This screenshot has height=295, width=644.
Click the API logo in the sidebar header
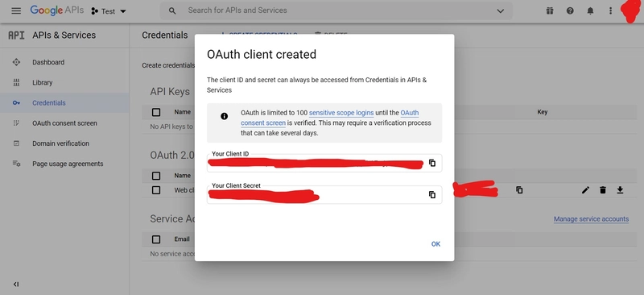16,35
